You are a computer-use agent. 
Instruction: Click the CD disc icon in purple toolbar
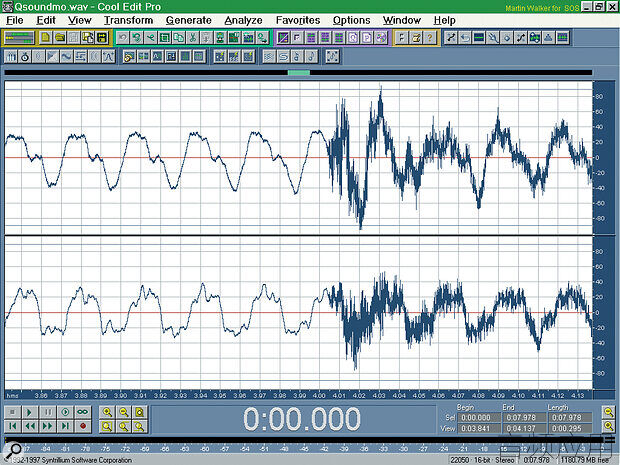(381, 38)
